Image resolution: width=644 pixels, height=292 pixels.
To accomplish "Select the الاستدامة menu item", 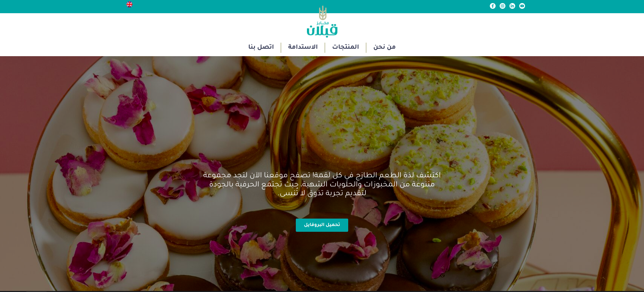I will 303,47.
